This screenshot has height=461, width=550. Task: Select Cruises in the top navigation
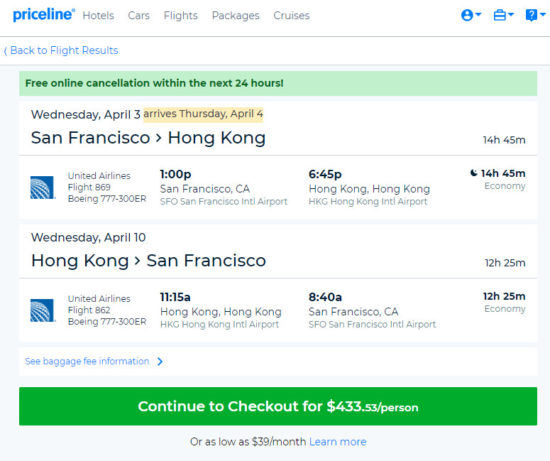(x=291, y=15)
